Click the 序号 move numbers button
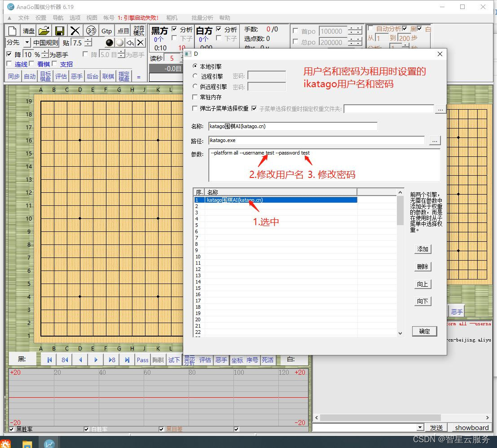The image size is (497, 448). tap(252, 360)
